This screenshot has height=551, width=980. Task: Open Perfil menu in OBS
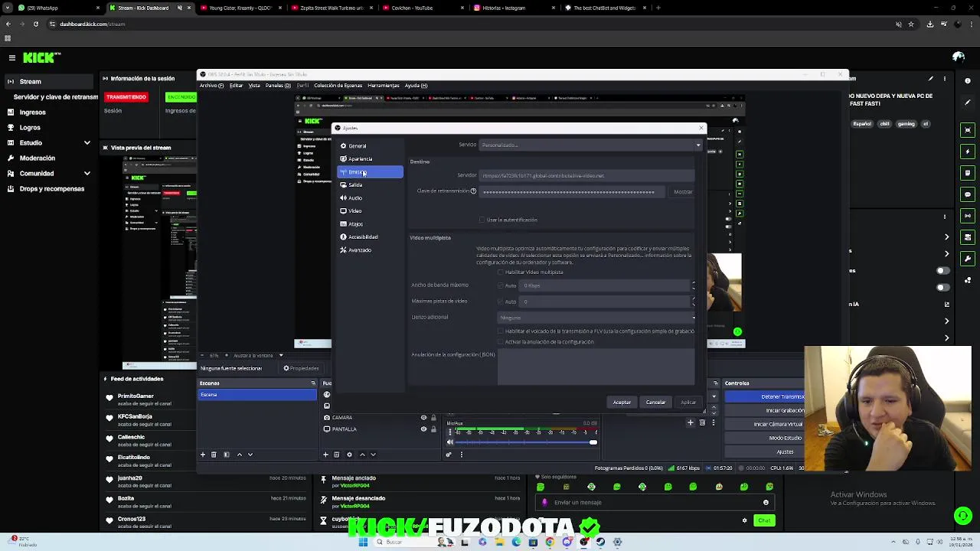302,86
